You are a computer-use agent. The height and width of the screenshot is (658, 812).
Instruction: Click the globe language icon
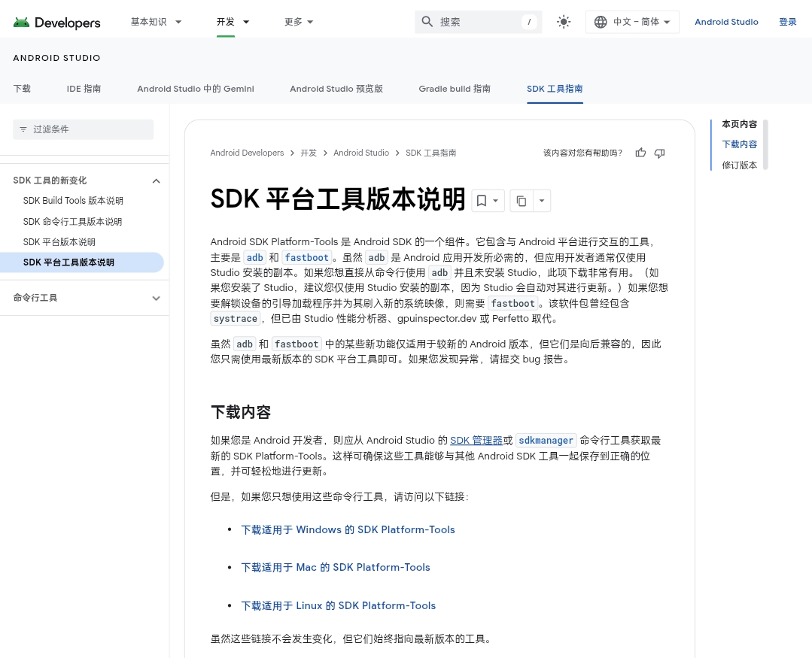tap(601, 22)
